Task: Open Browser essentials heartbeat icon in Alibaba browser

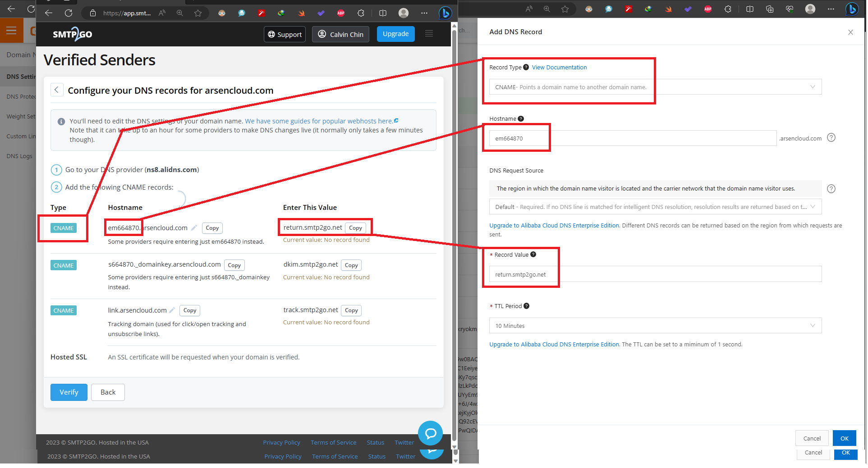Action: pos(790,9)
